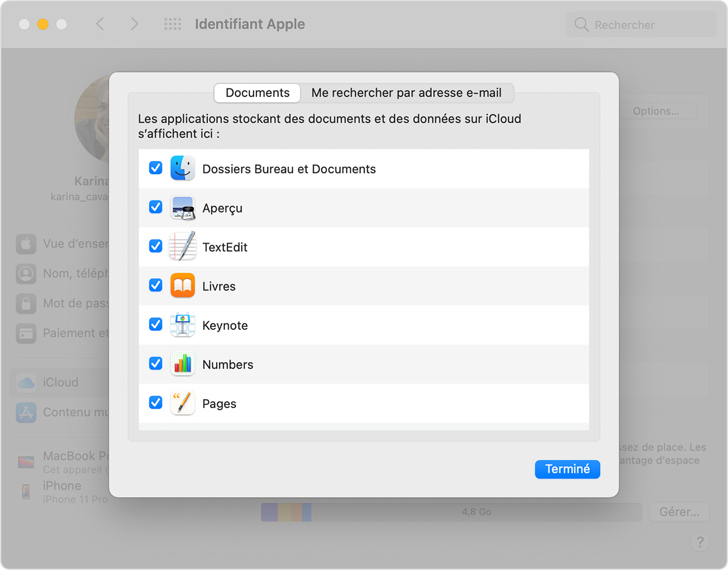The height and width of the screenshot is (570, 728).
Task: Open Me rechercher par adresse e-mail tab
Action: (x=406, y=93)
